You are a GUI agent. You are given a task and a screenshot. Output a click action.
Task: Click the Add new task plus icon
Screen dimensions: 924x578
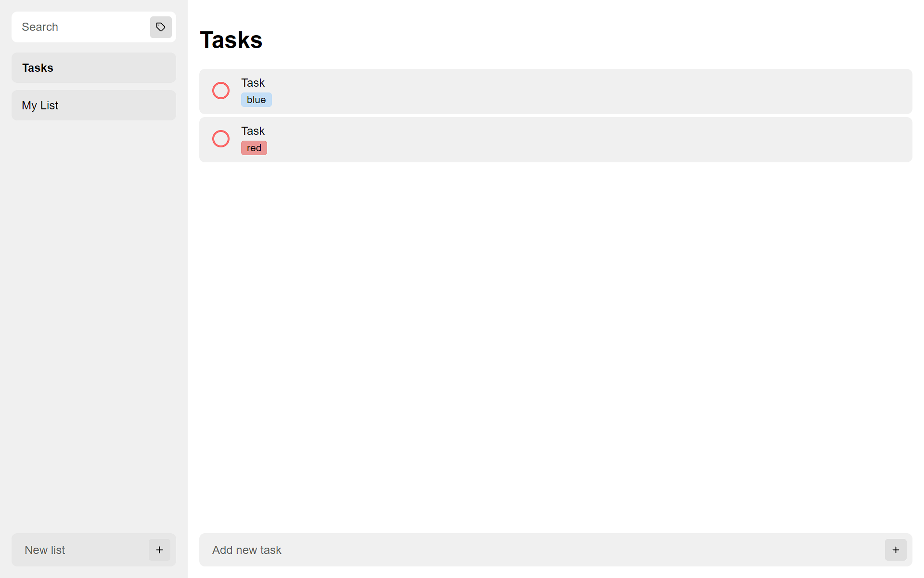click(896, 550)
